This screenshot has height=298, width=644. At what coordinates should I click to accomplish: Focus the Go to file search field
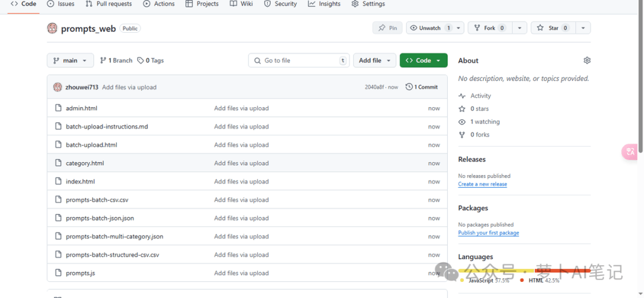click(x=299, y=60)
